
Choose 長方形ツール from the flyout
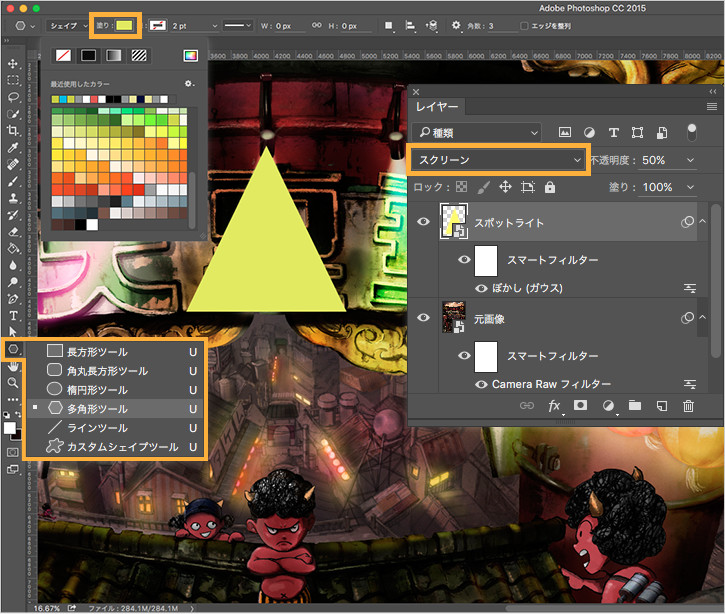(x=115, y=352)
